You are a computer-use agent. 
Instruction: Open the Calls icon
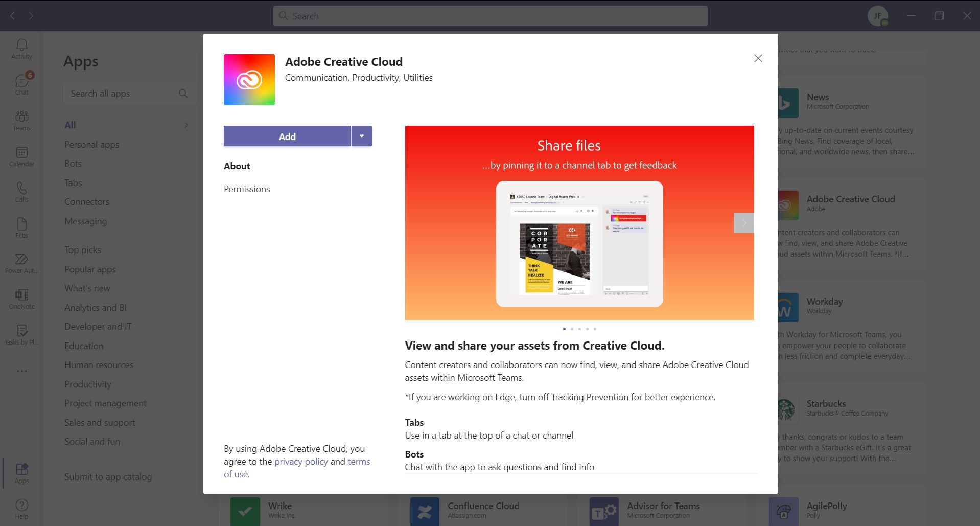pyautogui.click(x=21, y=192)
